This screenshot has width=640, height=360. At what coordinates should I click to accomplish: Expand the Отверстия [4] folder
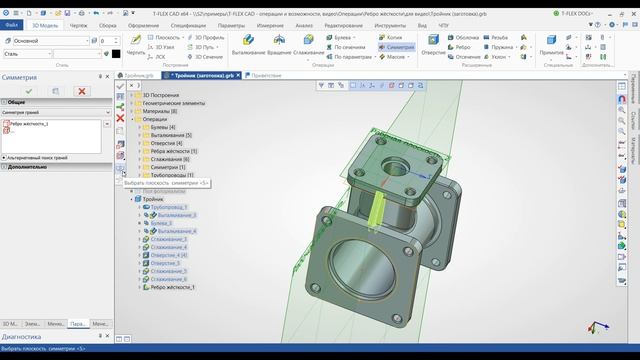point(139,143)
